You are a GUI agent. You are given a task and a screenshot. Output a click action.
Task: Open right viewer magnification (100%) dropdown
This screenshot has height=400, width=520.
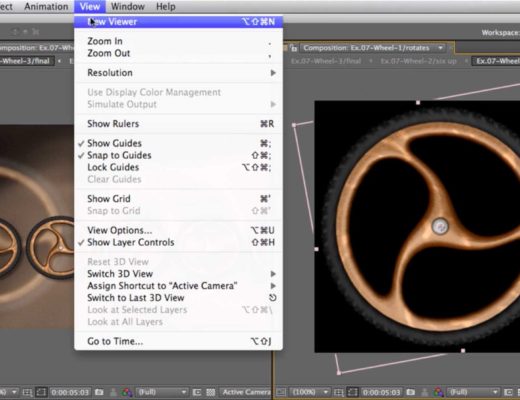tap(309, 392)
